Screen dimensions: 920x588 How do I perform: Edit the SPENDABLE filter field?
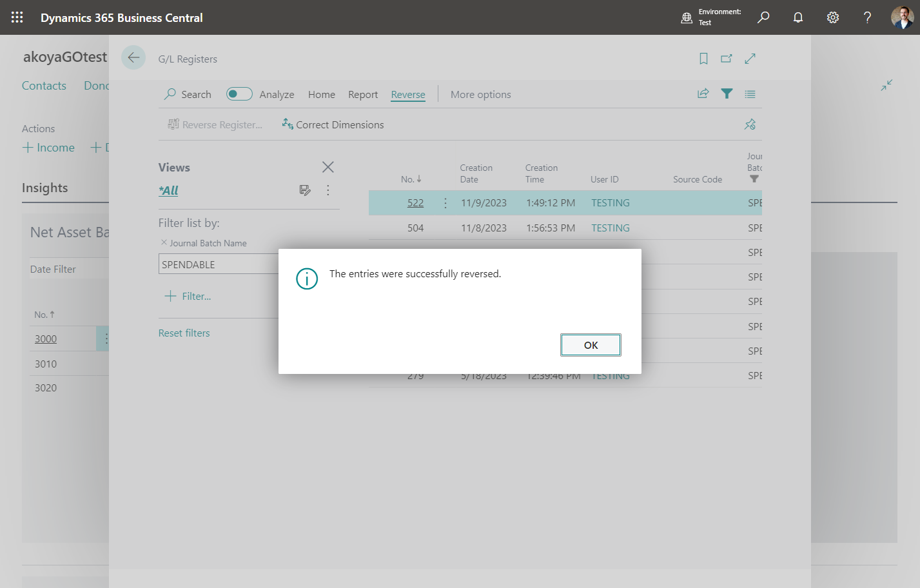(219, 264)
